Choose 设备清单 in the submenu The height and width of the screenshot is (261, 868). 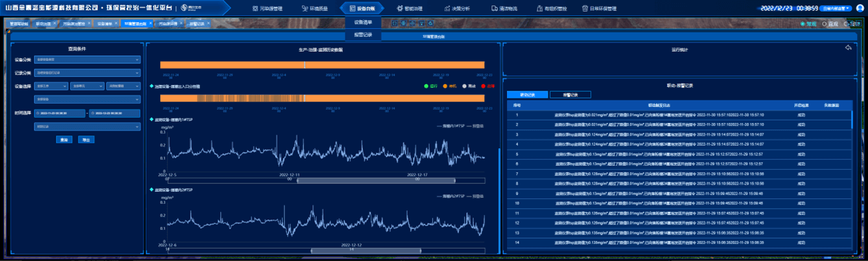363,23
